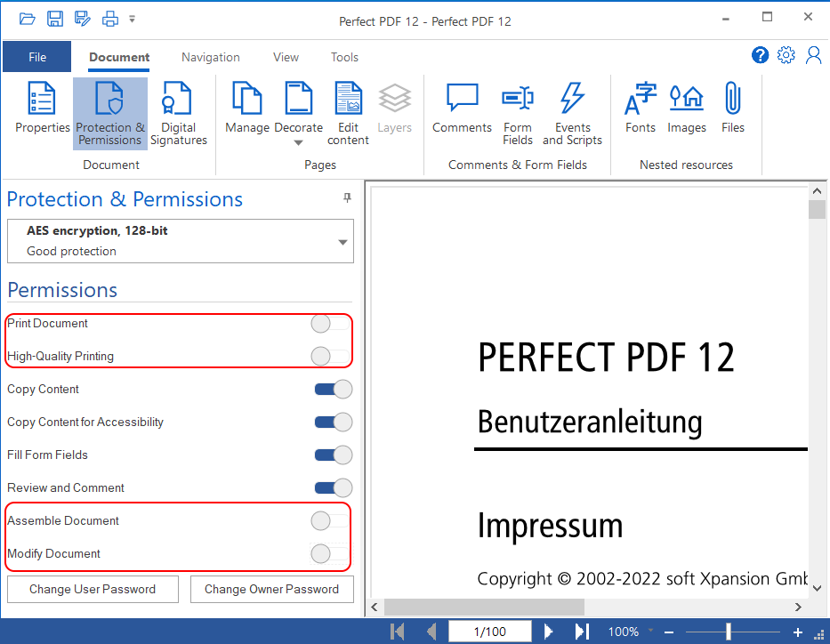
Task: Print using the quick access printer icon
Action: coord(110,19)
